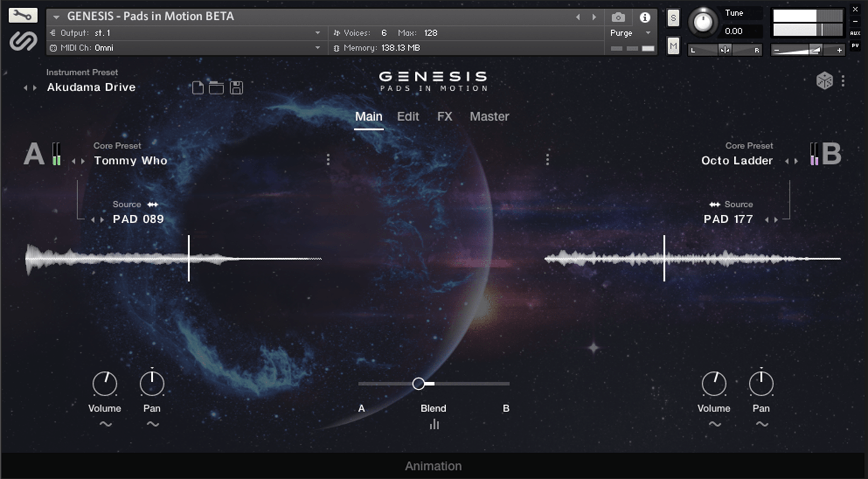Open the instrument info icon
The height and width of the screenshot is (479, 868).
644,17
